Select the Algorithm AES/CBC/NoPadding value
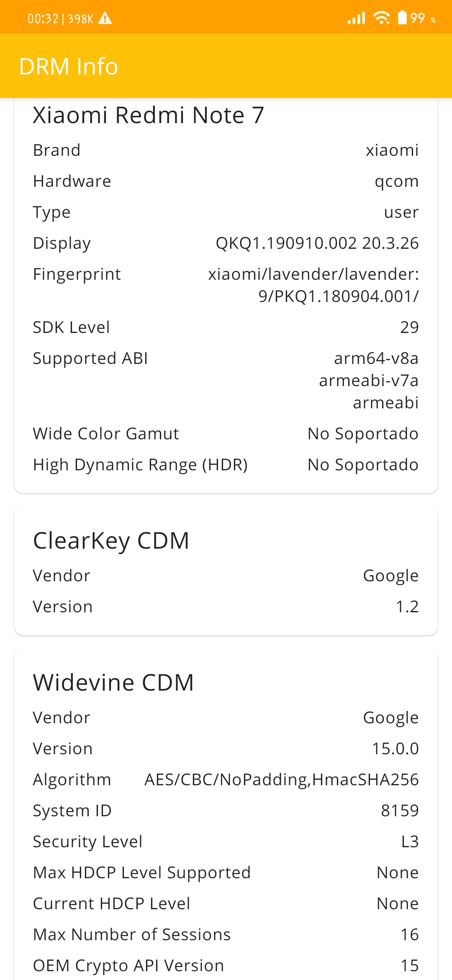 (282, 779)
